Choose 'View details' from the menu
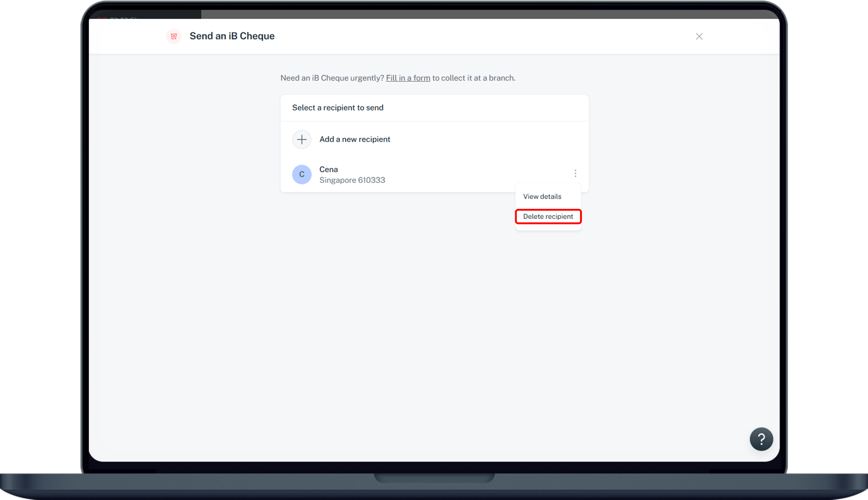Viewport: 868px width, 500px height. pyautogui.click(x=542, y=197)
